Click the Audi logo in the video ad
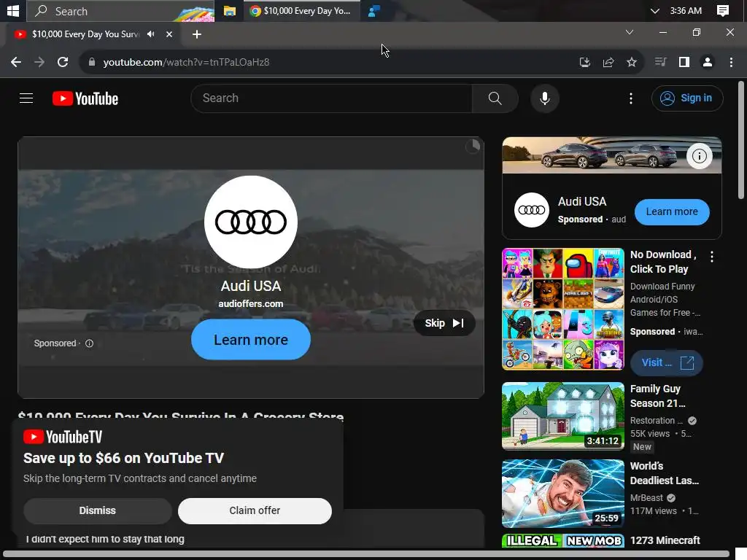The width and height of the screenshot is (747, 560). [x=251, y=222]
